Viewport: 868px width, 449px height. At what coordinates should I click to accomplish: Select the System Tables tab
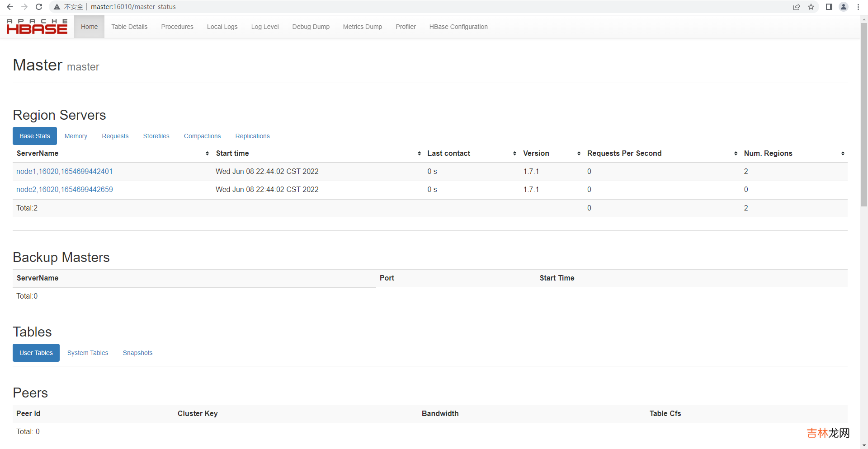pos(88,353)
